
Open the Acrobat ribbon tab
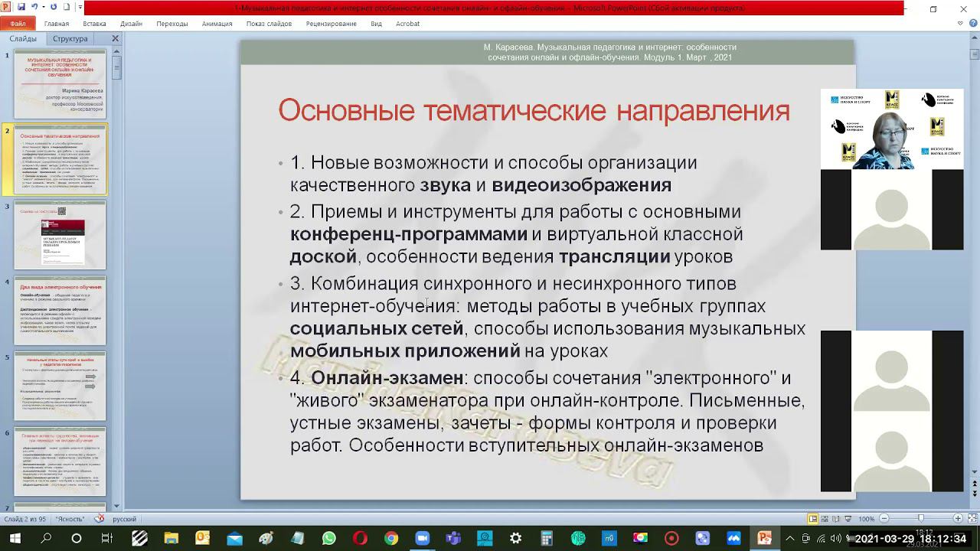pos(408,24)
